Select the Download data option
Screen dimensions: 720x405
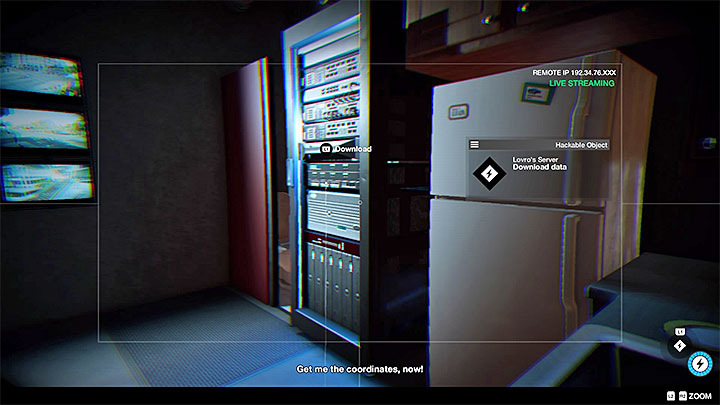tap(540, 167)
